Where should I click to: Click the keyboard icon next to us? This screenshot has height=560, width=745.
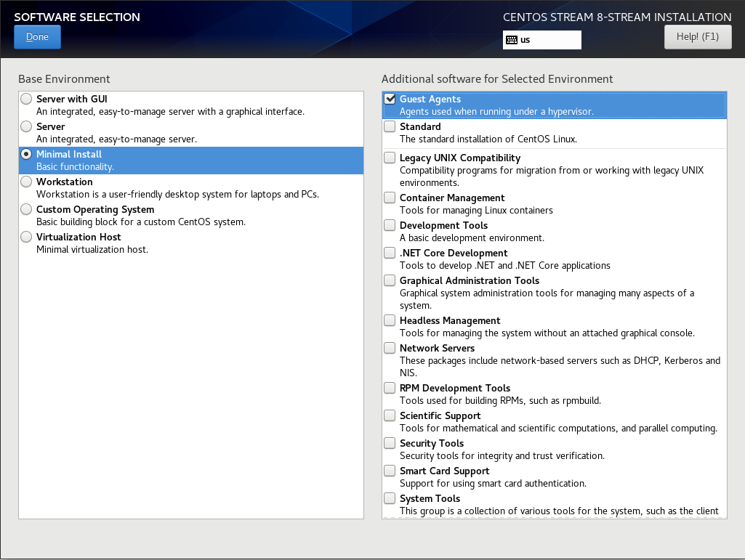point(512,40)
